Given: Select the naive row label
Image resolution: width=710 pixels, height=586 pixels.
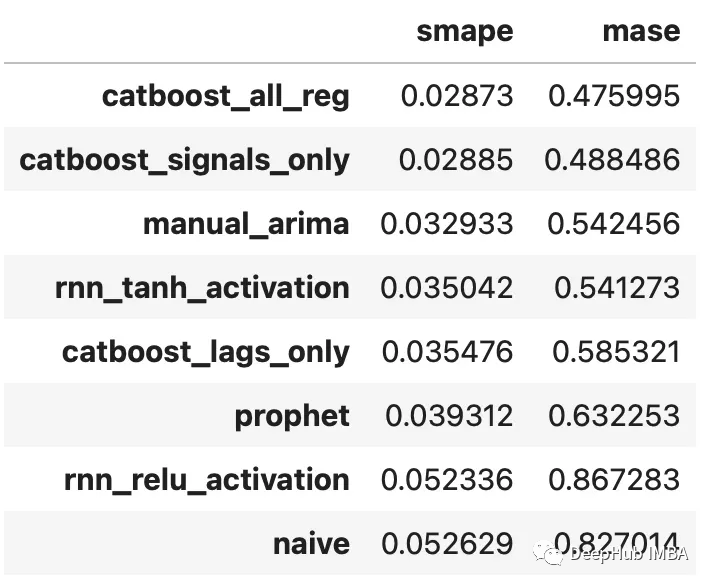Looking at the screenshot, I should tap(311, 544).
